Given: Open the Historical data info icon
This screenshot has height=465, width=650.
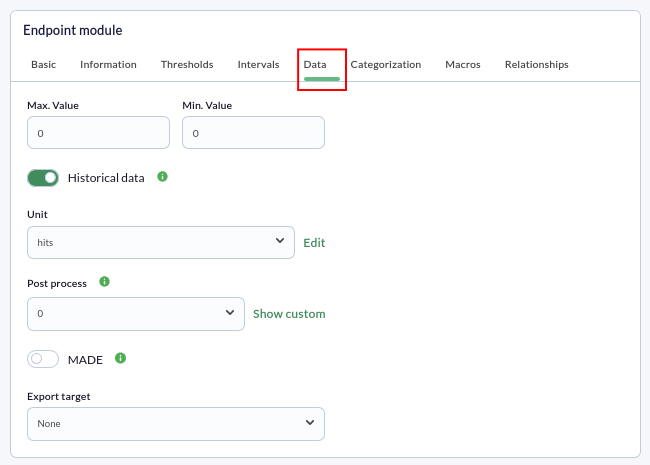Looking at the screenshot, I should tap(162, 177).
